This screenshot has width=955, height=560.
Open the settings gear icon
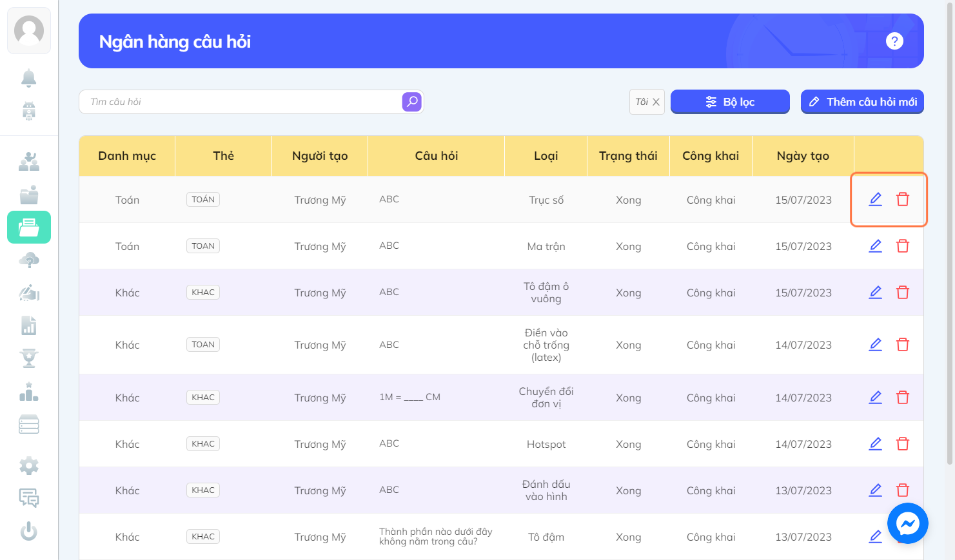click(29, 465)
